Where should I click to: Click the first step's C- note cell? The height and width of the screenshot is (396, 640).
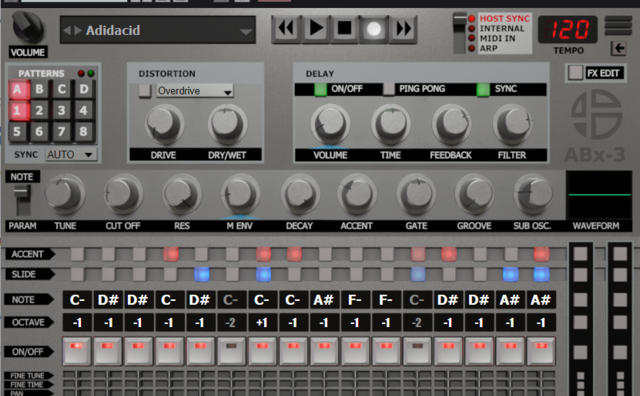[x=77, y=300]
